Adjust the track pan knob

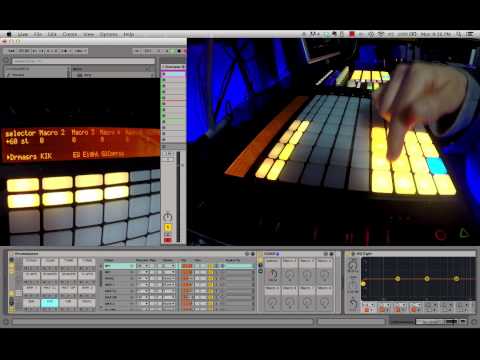[x=168, y=216]
